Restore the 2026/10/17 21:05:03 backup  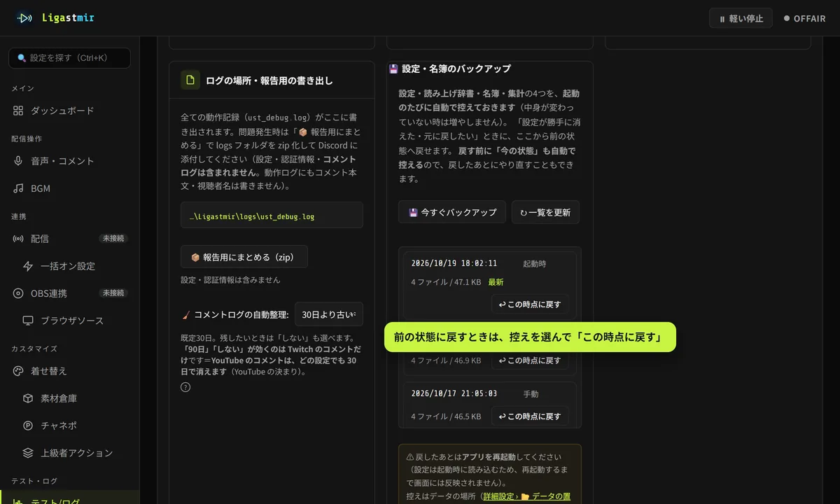tap(530, 416)
